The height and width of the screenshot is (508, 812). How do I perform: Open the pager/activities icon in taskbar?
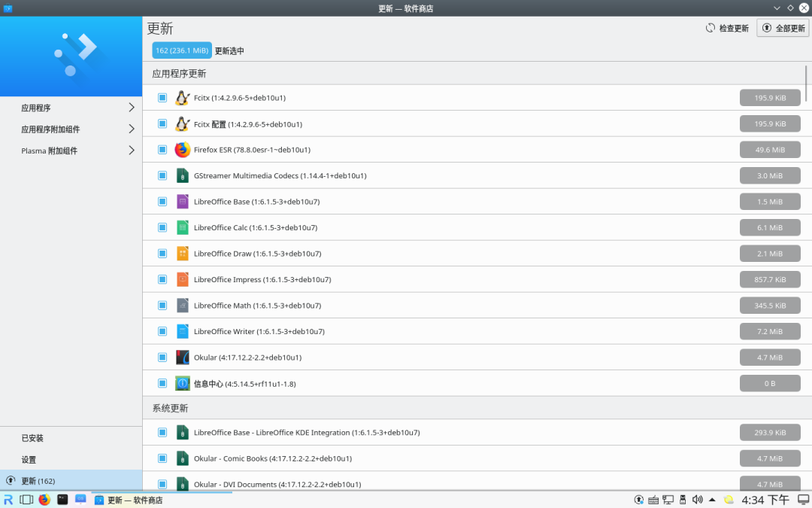(26, 500)
